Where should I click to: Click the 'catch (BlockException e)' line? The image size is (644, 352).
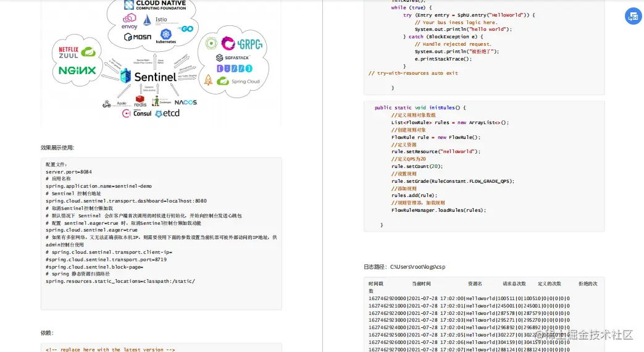(x=443, y=36)
